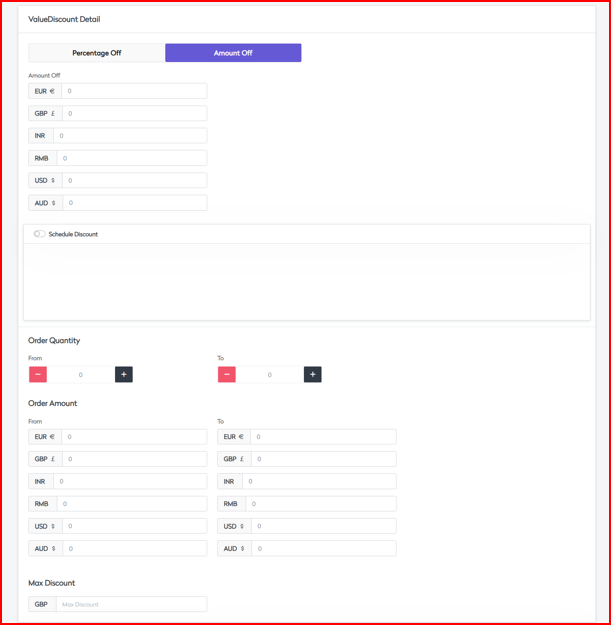Viewport: 611px width, 625px height.
Task: Click the Order Amount From EUR field
Action: (134, 437)
